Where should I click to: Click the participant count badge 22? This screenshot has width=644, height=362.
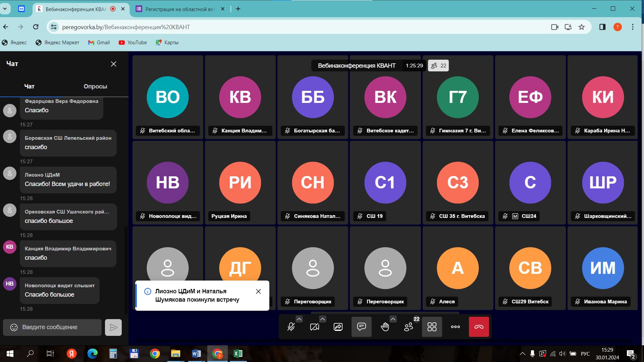(x=438, y=66)
